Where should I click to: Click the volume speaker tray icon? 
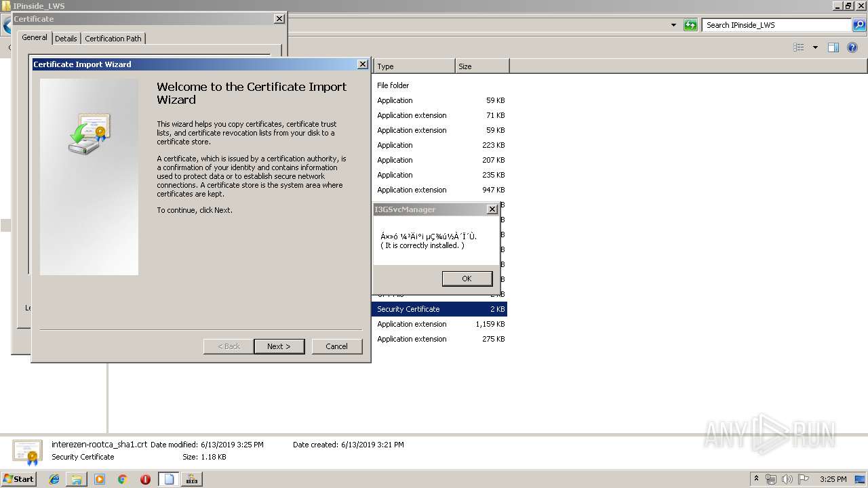[x=787, y=479]
